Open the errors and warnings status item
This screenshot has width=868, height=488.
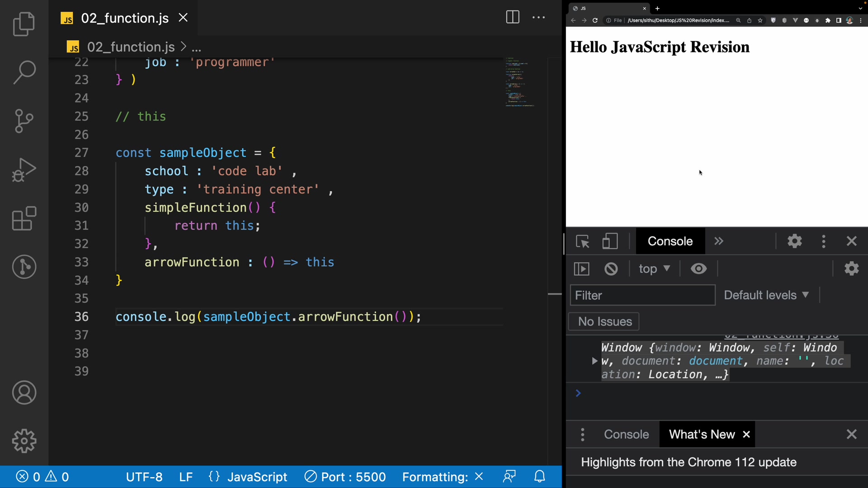43,477
